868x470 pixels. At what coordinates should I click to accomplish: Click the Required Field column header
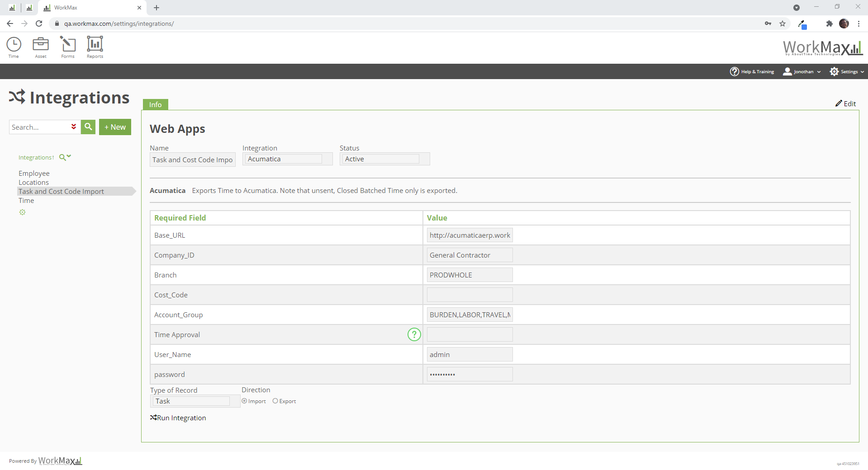pyautogui.click(x=180, y=218)
